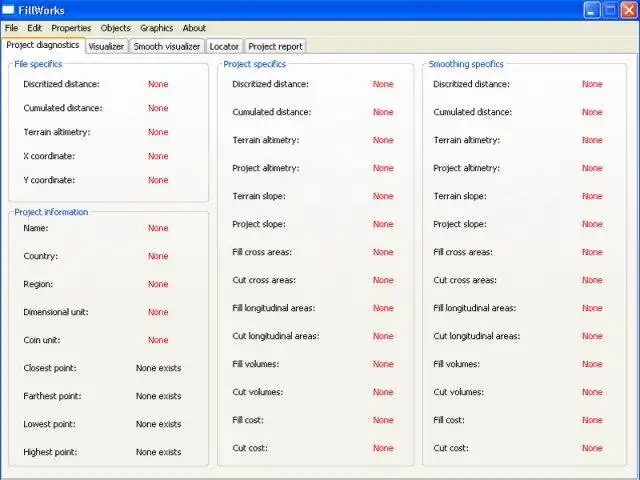Image resolution: width=640 pixels, height=480 pixels.
Task: Click Smoothing specifics Terrain slope value
Action: (592, 196)
